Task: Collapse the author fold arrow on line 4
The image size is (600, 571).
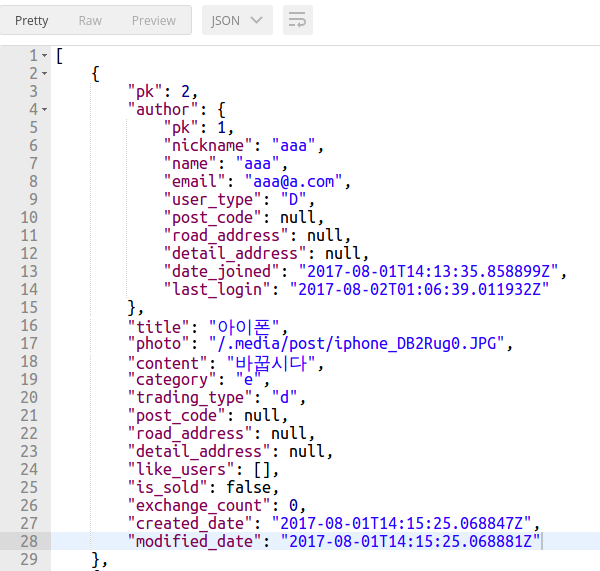Action: pyautogui.click(x=44, y=109)
